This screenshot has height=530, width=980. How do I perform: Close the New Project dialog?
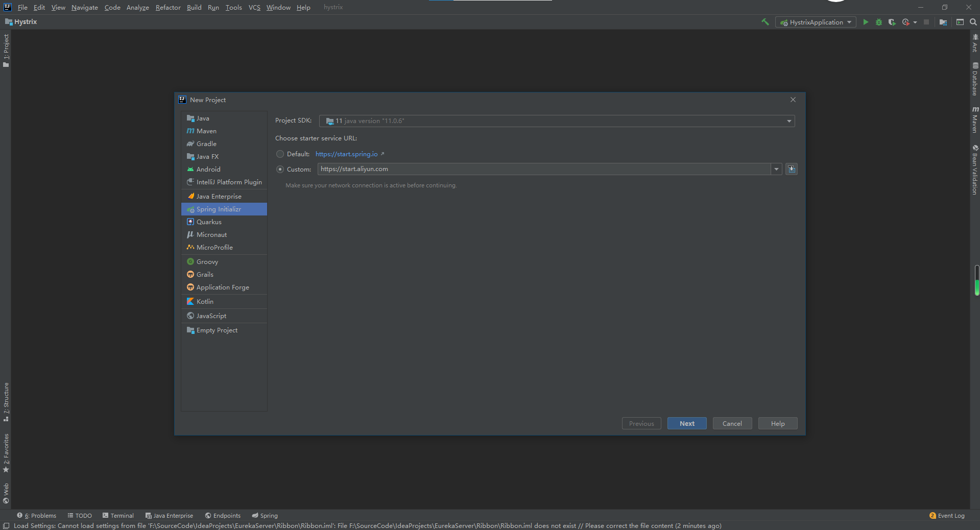tap(793, 100)
